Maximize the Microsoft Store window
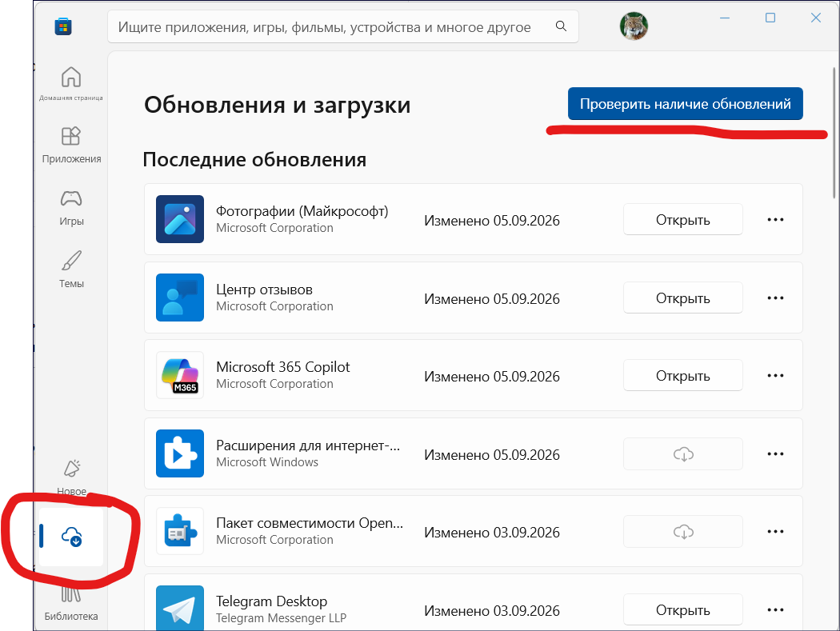 [770, 18]
